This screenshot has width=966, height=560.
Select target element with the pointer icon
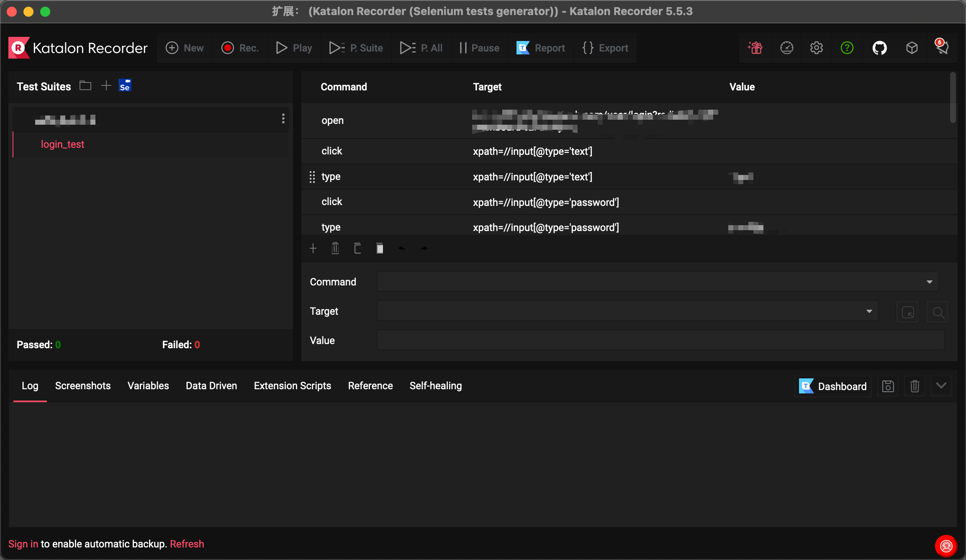coord(907,312)
